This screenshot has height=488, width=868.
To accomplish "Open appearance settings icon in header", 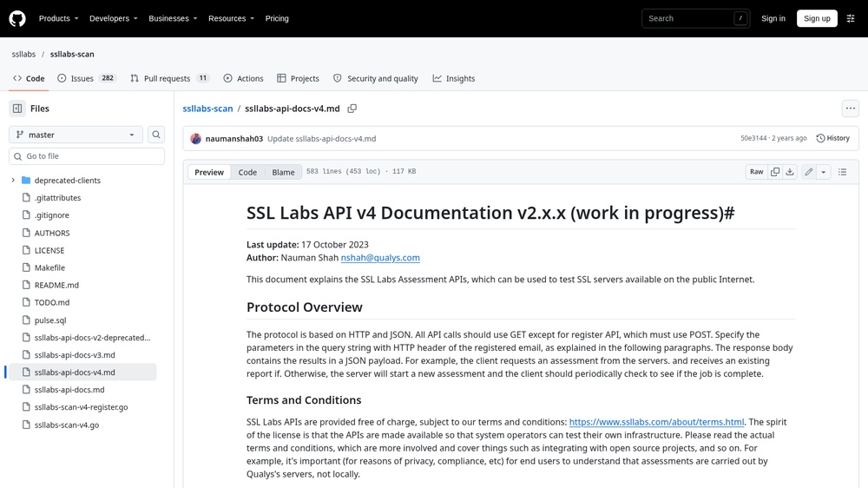I will point(851,18).
